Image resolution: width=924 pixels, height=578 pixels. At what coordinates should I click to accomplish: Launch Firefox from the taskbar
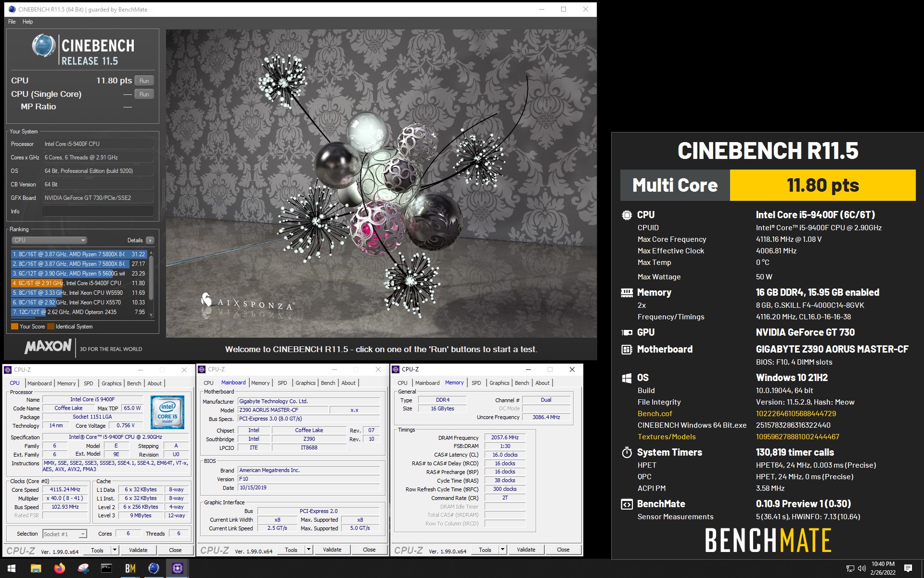tap(59, 568)
